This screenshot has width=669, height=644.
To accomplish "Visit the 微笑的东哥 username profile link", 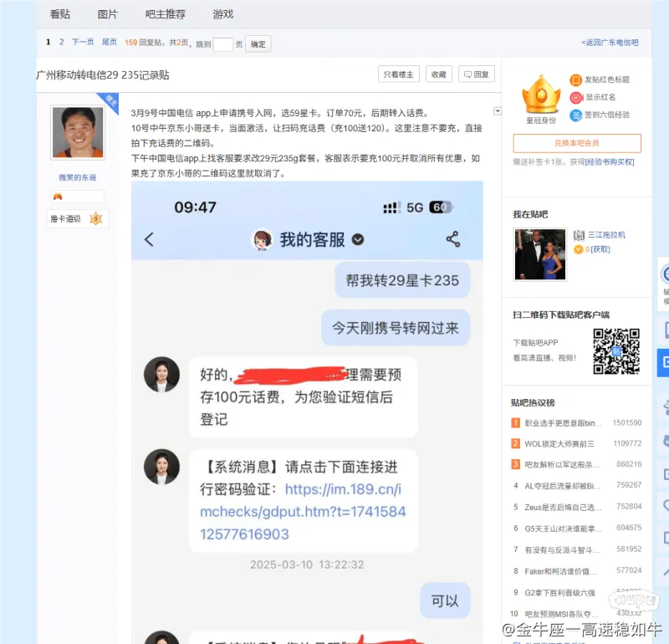I will (x=77, y=177).
